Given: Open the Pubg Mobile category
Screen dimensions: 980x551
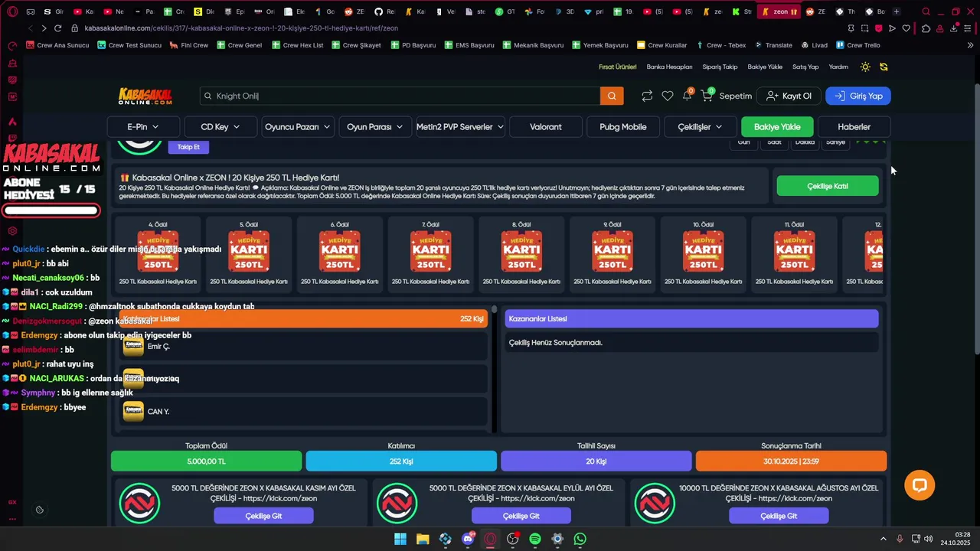Looking at the screenshot, I should click(x=623, y=127).
